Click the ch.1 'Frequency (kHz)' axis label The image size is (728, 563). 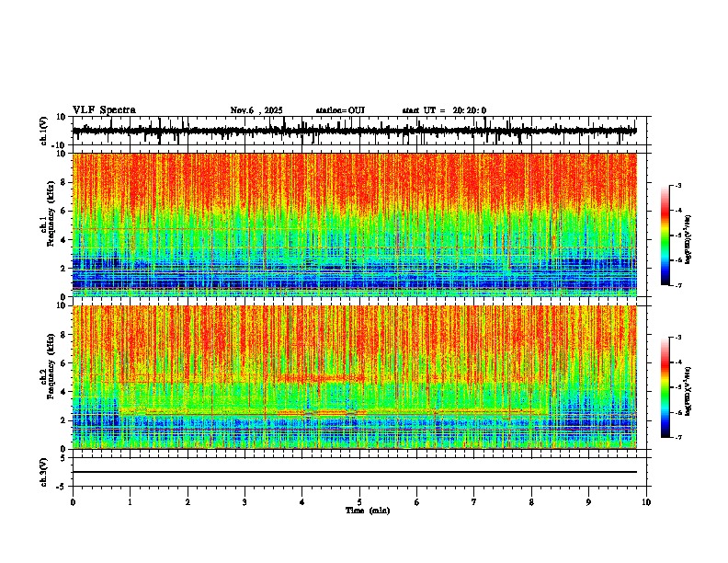(51, 213)
